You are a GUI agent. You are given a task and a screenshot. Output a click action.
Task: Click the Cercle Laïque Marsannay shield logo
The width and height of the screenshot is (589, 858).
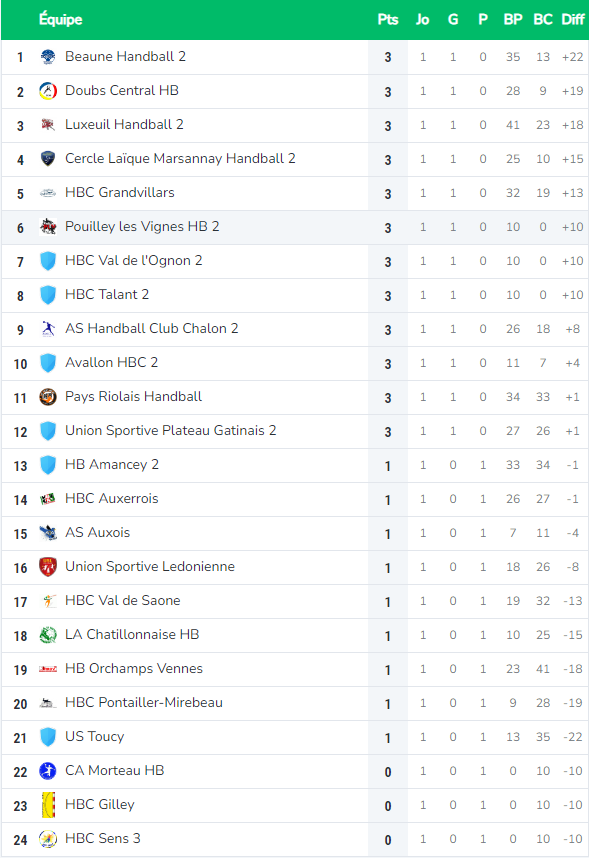(48, 159)
